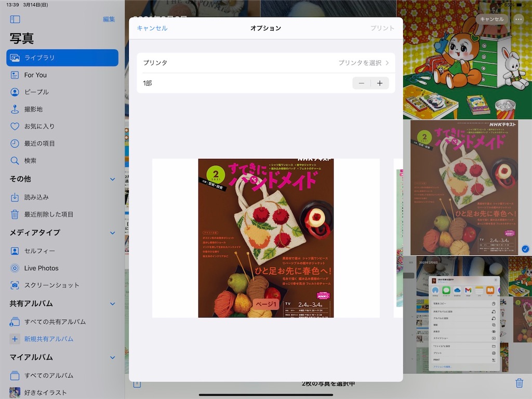This screenshot has width=532, height=399.
Task: Tap the 13:39 clock in status bar
Action: pyautogui.click(x=12, y=5)
